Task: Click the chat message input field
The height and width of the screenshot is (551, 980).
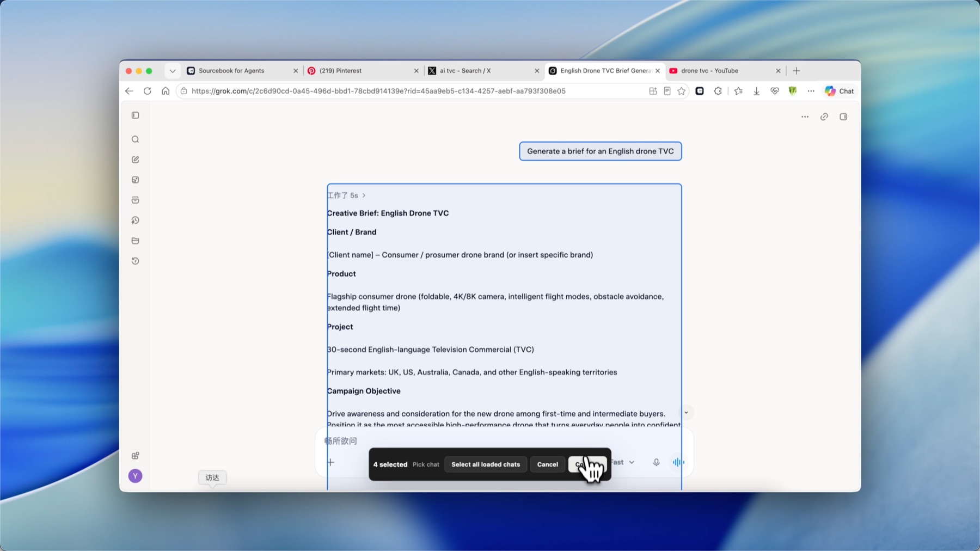Action: [x=504, y=441]
